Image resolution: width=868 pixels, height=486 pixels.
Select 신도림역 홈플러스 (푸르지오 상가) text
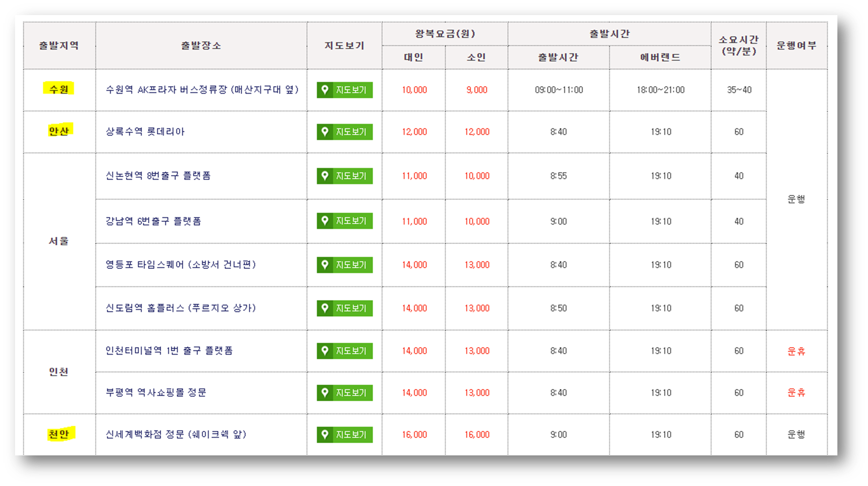click(x=181, y=308)
